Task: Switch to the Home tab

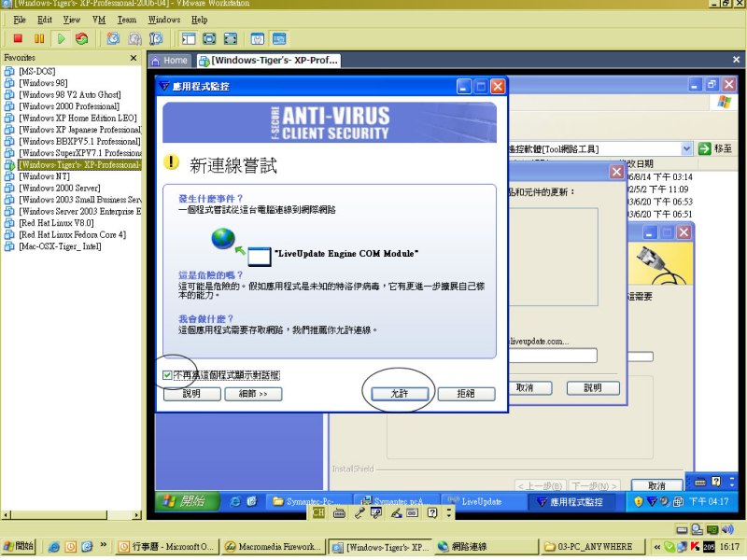Action: tap(170, 61)
